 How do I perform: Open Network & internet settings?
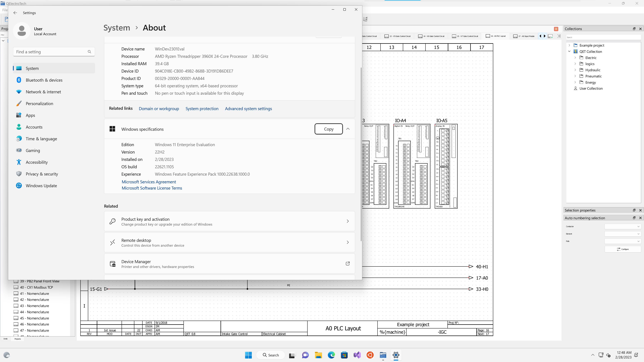click(x=54, y=92)
